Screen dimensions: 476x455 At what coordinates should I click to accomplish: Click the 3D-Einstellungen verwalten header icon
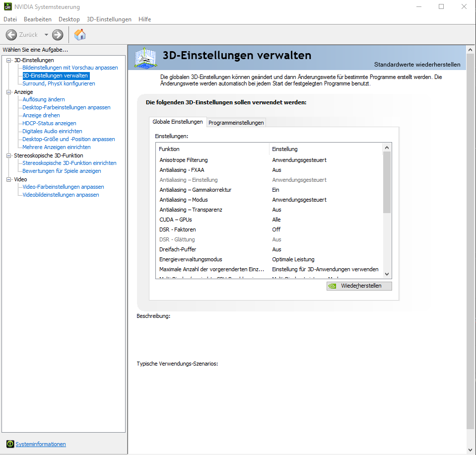(x=146, y=58)
